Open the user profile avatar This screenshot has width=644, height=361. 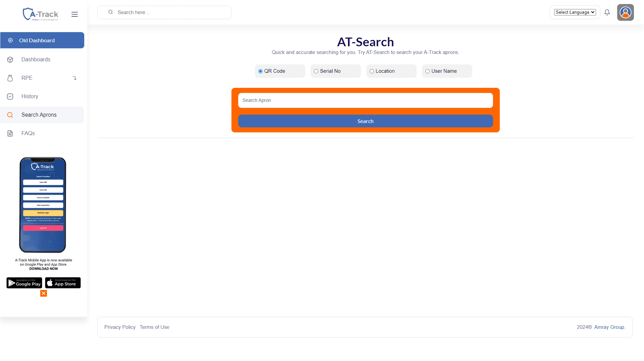(625, 12)
